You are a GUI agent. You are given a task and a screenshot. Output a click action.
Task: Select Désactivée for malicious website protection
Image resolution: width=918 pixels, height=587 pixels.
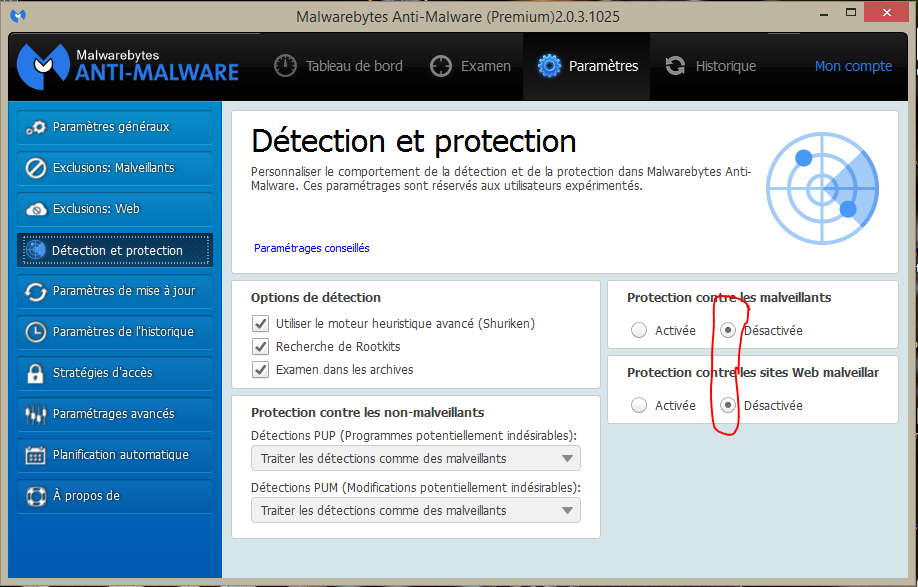coord(728,405)
